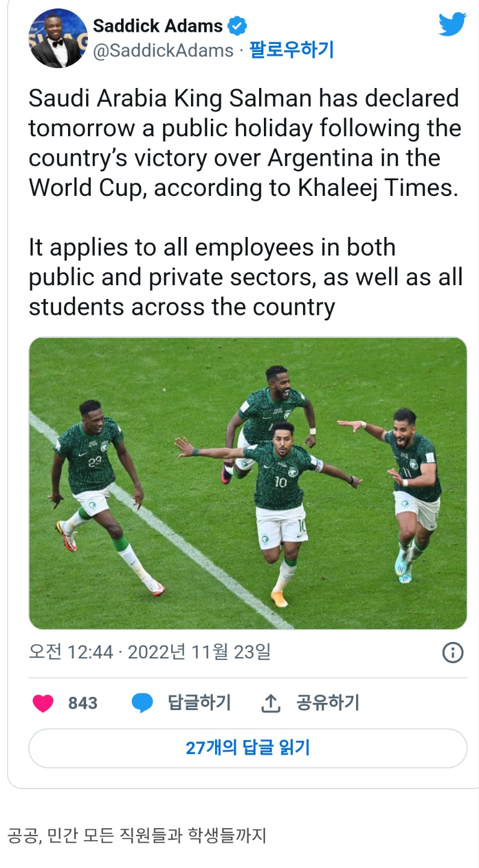Click the paragraph starting "It applies to"
The height and width of the screenshot is (868, 479).
244,277
